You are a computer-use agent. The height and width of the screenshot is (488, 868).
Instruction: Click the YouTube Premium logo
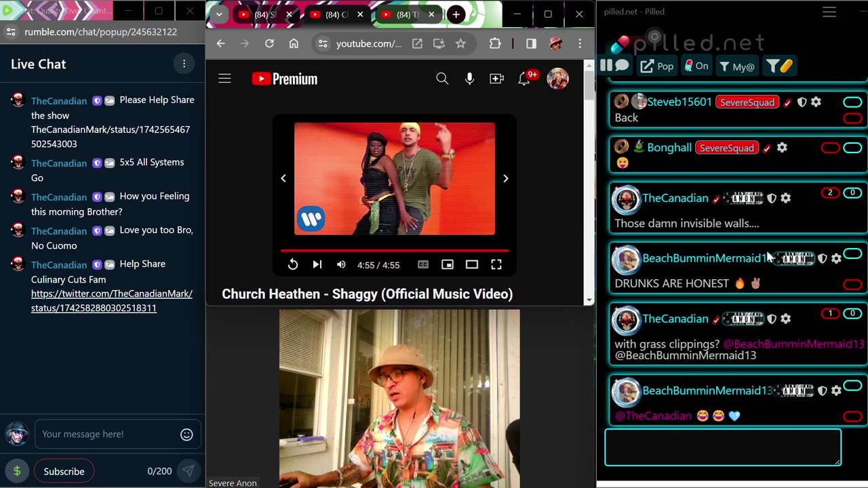coord(284,79)
